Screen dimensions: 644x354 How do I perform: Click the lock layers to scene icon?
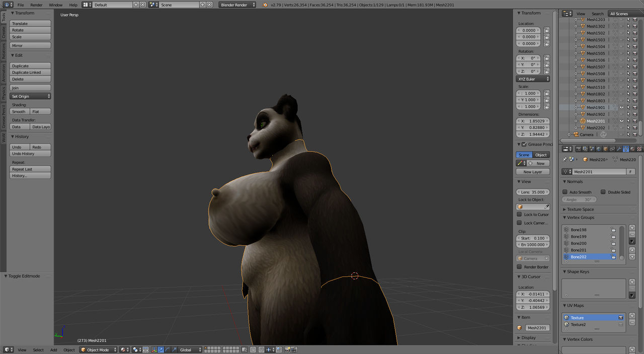(245, 349)
